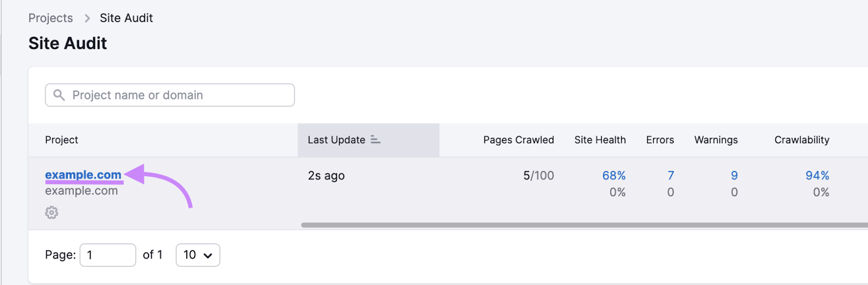Viewport: 868px width, 285px height.
Task: View the 7 errors link
Action: 671,175
